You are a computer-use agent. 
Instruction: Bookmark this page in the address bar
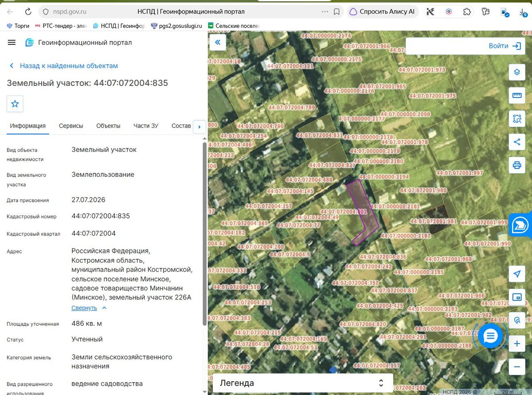(336, 12)
